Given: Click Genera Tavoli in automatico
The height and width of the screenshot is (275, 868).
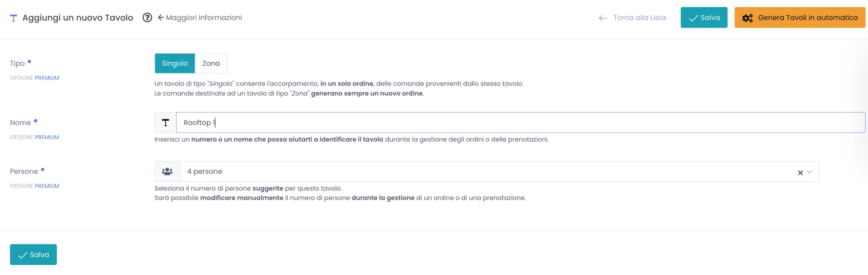Looking at the screenshot, I should 800,17.
